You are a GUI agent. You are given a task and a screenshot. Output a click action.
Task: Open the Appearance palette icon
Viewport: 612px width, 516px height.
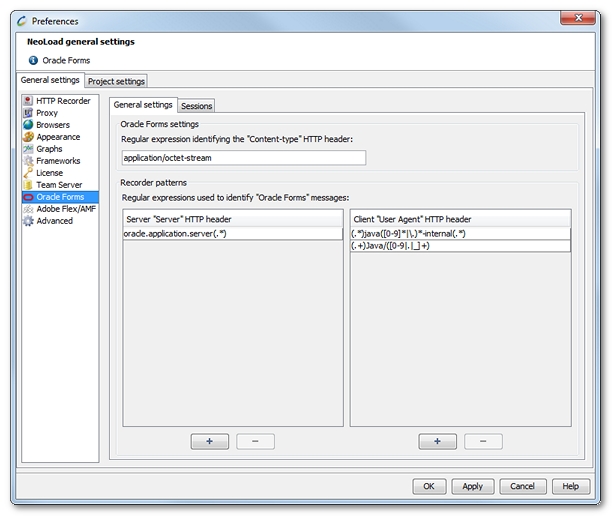tap(28, 137)
